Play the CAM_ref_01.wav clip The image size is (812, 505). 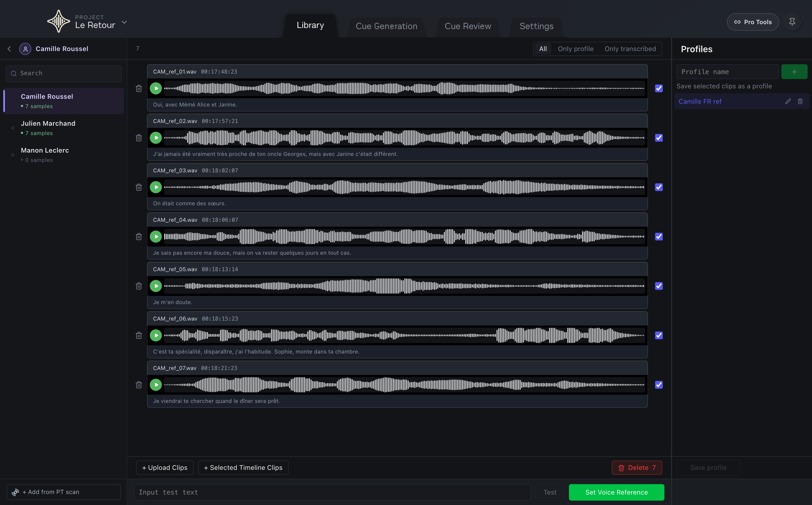tap(156, 88)
